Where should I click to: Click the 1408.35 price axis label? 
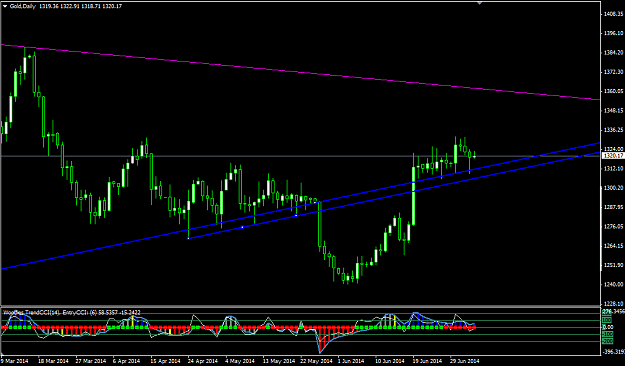tap(613, 14)
